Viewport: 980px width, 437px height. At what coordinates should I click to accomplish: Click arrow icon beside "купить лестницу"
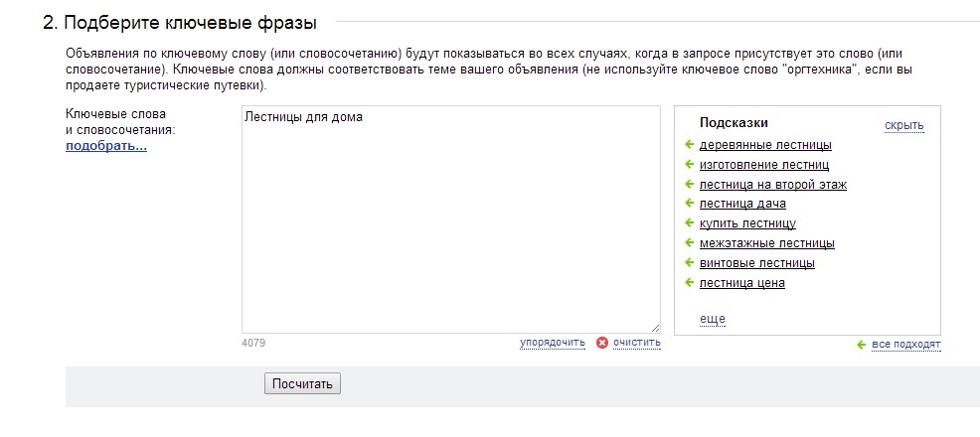pyautogui.click(x=690, y=223)
